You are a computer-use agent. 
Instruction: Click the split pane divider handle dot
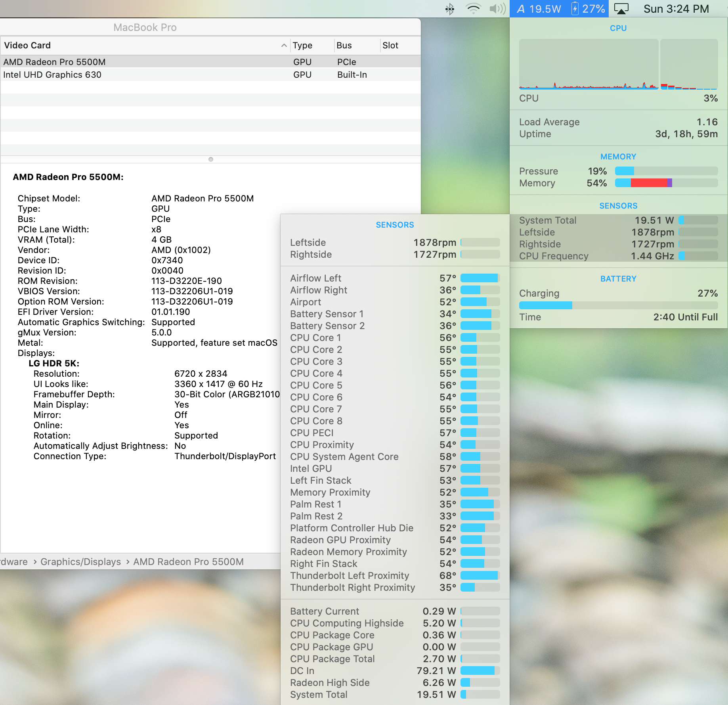tap(211, 159)
